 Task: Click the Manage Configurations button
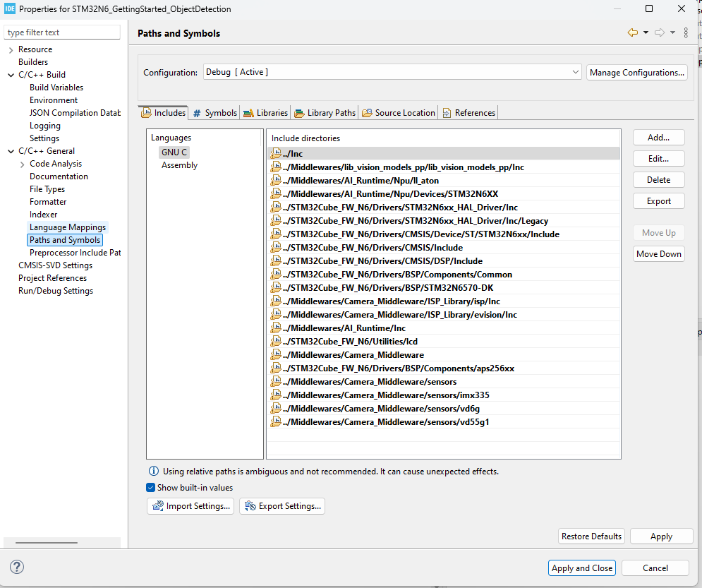point(636,71)
